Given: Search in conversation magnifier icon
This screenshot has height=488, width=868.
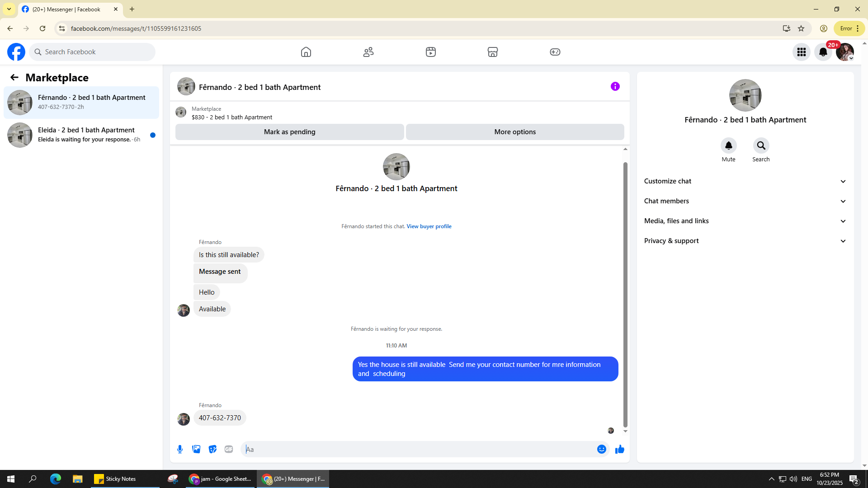Looking at the screenshot, I should coord(761,145).
